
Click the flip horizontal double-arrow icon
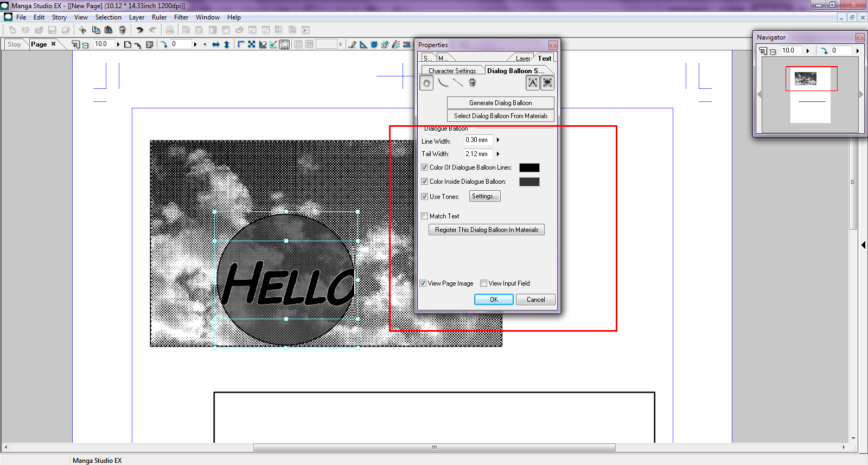pos(215,44)
